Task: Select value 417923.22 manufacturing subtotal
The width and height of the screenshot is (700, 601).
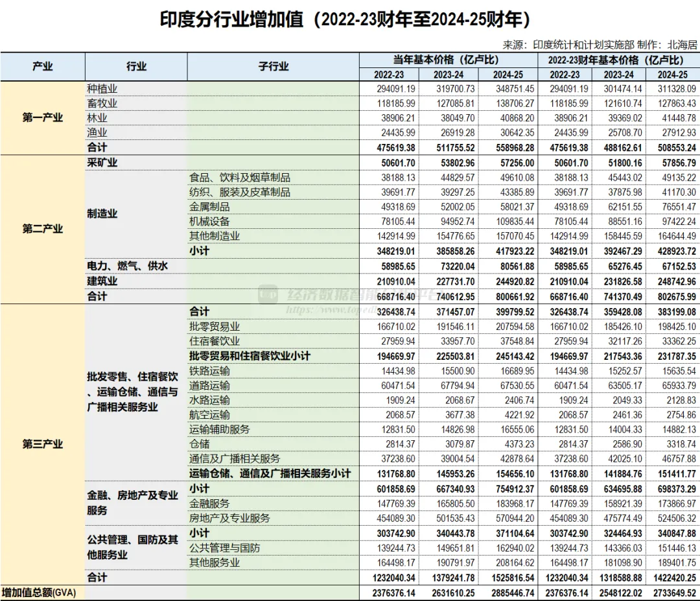Action: 515,252
